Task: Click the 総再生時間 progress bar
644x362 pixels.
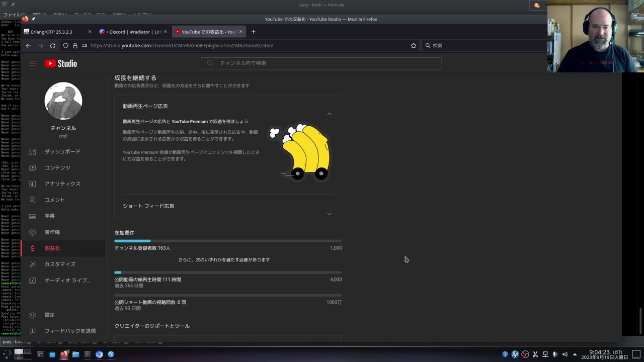Action: pos(228,273)
